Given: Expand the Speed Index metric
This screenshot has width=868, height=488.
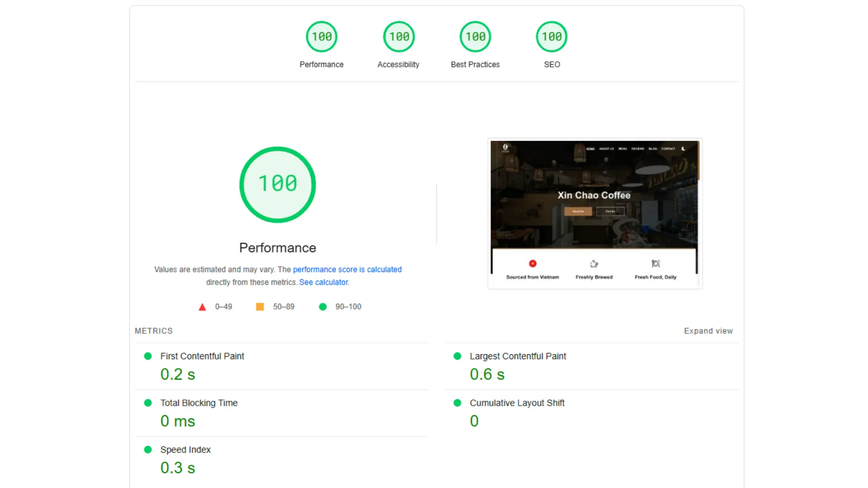Looking at the screenshot, I should pos(282,460).
